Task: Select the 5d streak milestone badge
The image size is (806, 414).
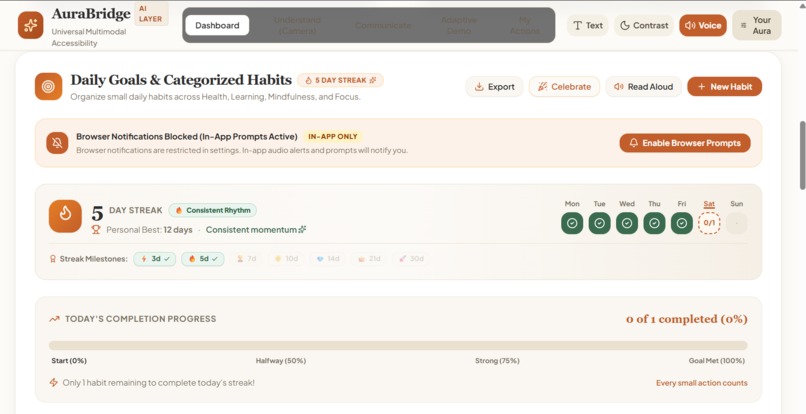Action: pyautogui.click(x=203, y=259)
